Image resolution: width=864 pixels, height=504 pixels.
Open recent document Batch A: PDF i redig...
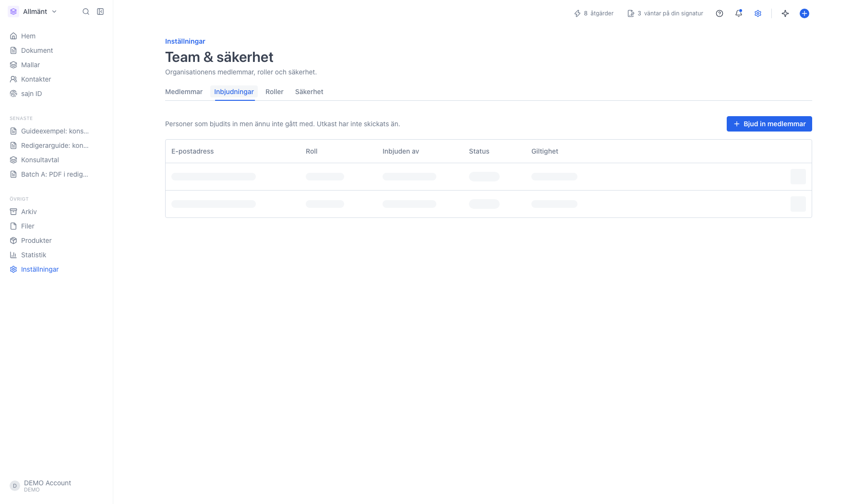pyautogui.click(x=56, y=174)
